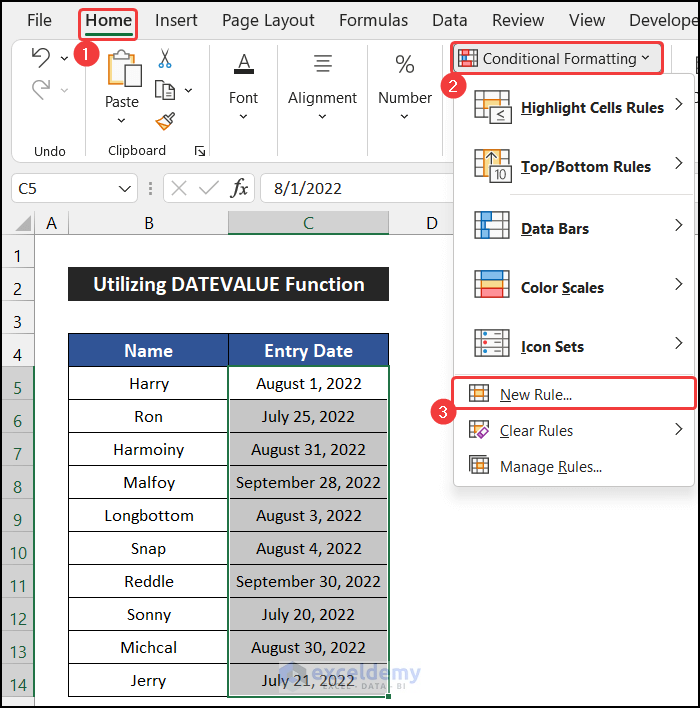Expand the Font group chevron

(243, 116)
